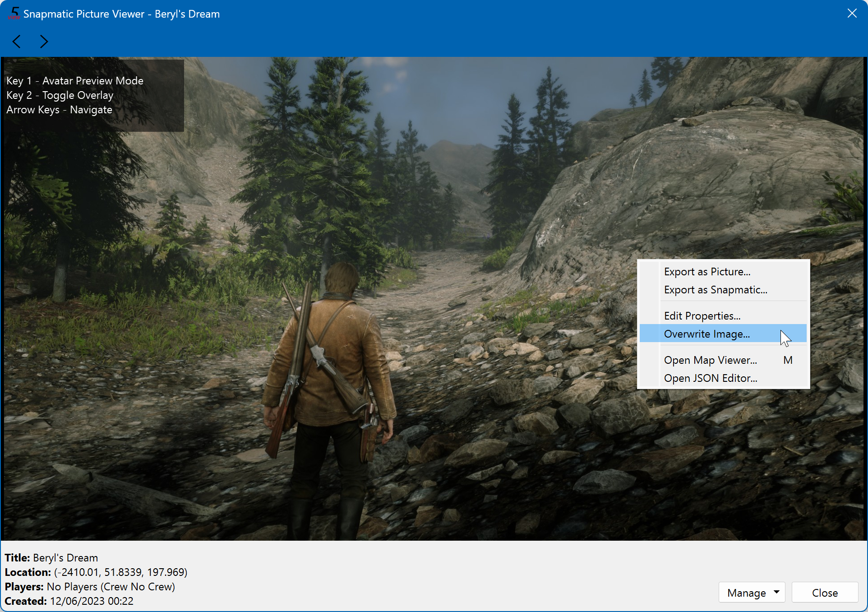This screenshot has height=612, width=868.
Task: Click the Players info line
Action: [90, 587]
